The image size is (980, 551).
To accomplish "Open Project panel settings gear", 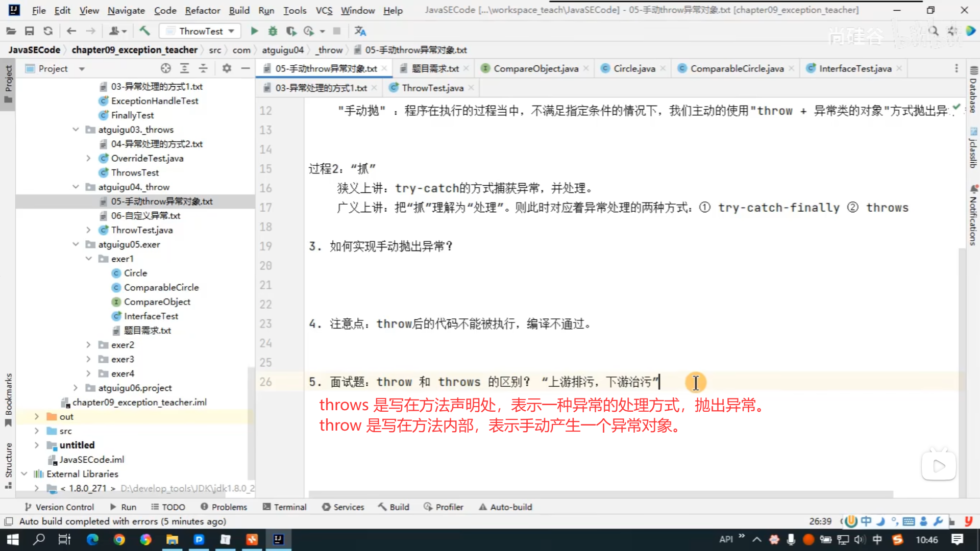I will (227, 68).
